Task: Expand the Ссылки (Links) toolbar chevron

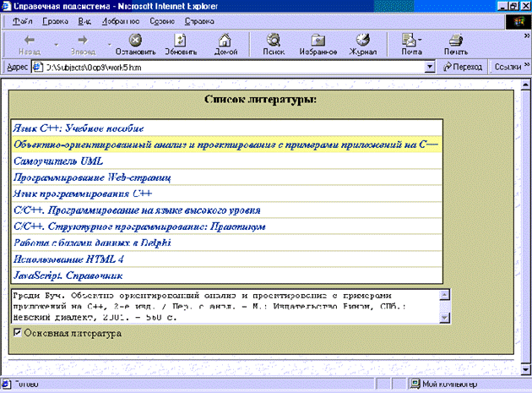Action: [525, 66]
